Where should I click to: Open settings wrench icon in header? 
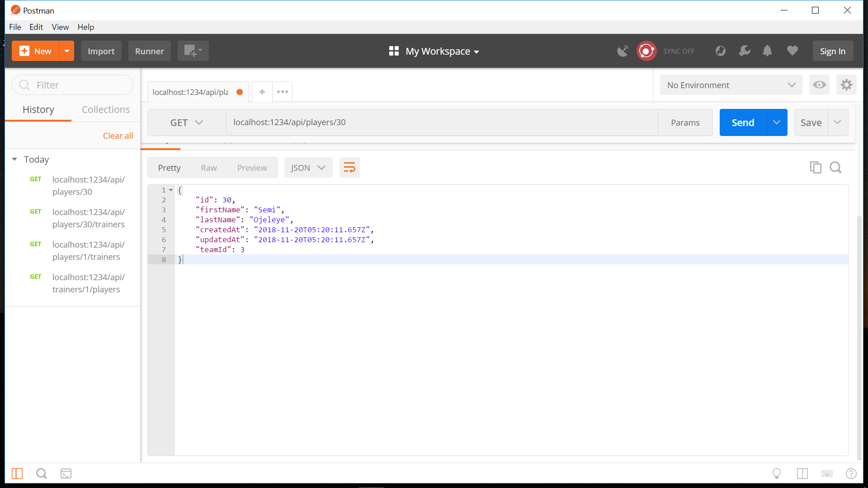pos(744,51)
